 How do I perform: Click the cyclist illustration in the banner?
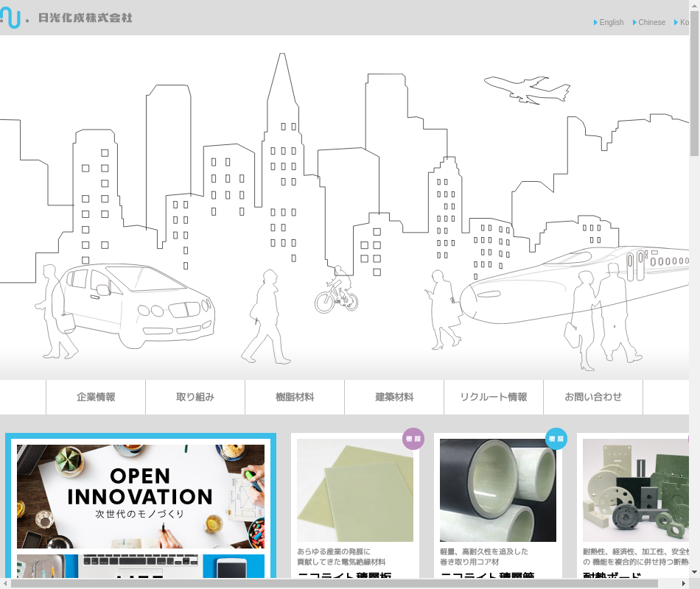[x=337, y=292]
